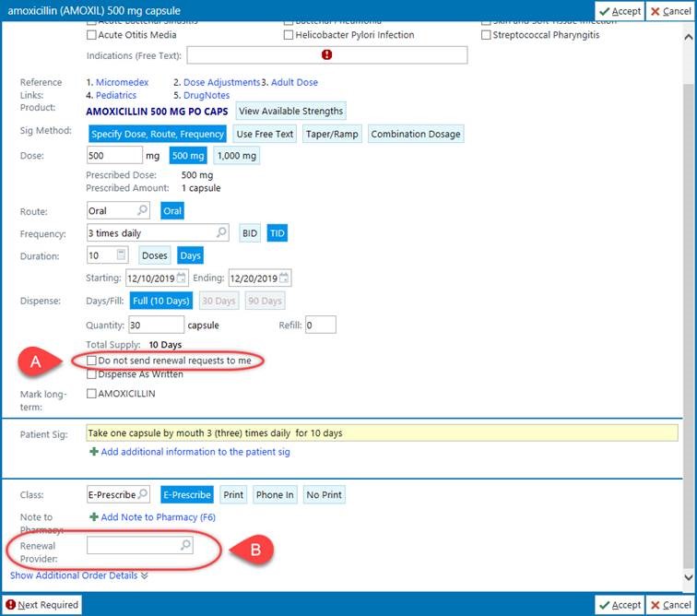This screenshot has width=697, height=616.
Task: Choose TID frequency
Action: point(277,233)
